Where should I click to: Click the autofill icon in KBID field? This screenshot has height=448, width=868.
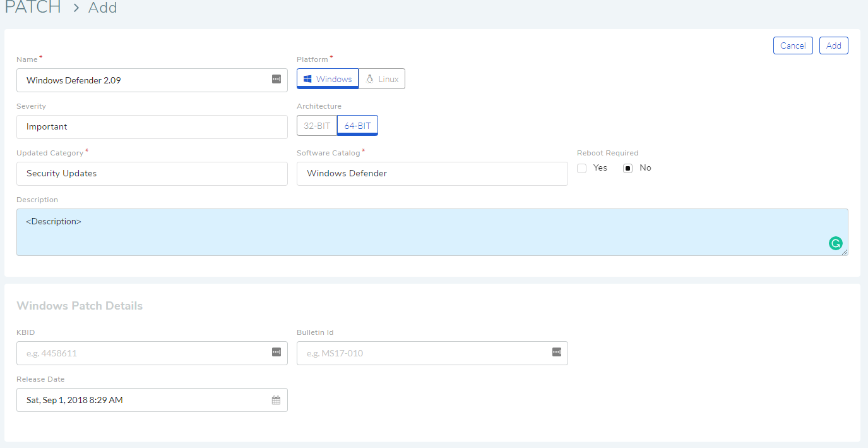coord(276,352)
